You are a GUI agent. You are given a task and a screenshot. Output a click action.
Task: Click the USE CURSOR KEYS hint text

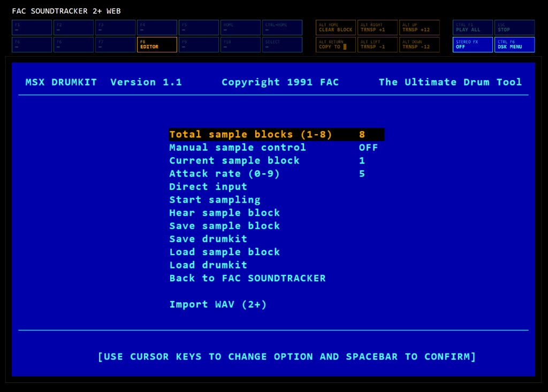(287, 357)
